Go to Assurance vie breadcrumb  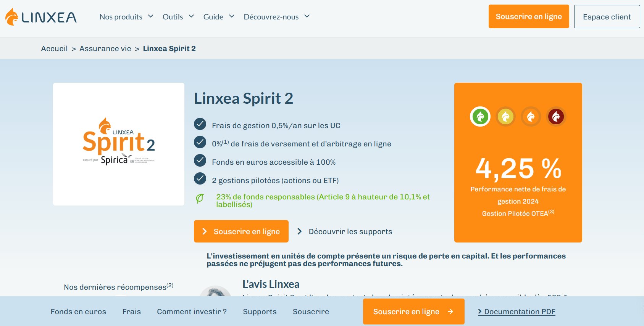[x=105, y=48]
